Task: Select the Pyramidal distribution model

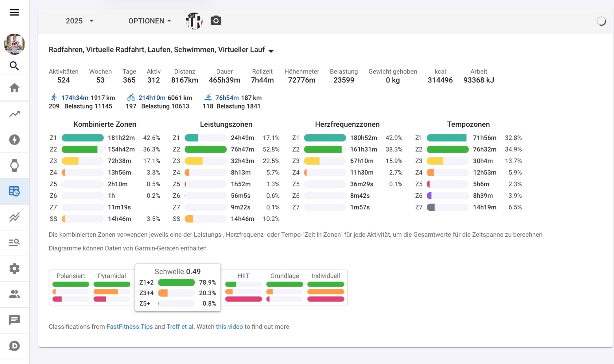Action: click(112, 276)
